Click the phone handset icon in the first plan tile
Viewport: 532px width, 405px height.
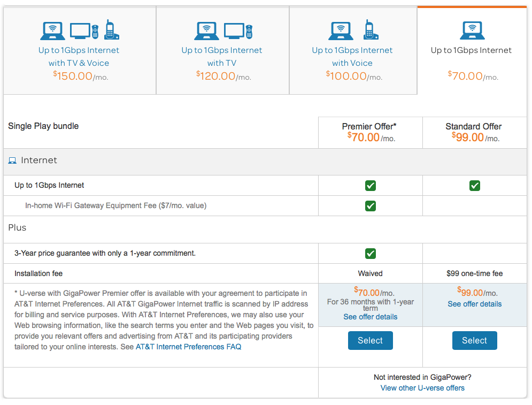[x=111, y=29]
